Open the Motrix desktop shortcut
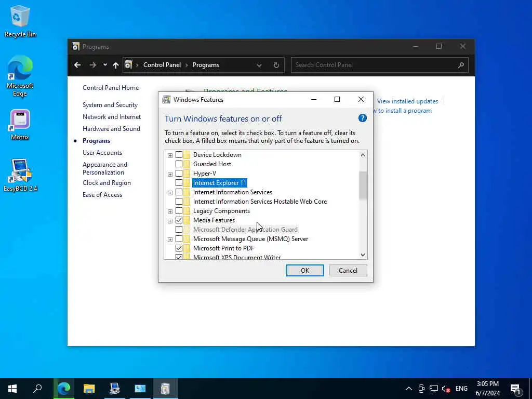The image size is (532, 399). point(20,125)
